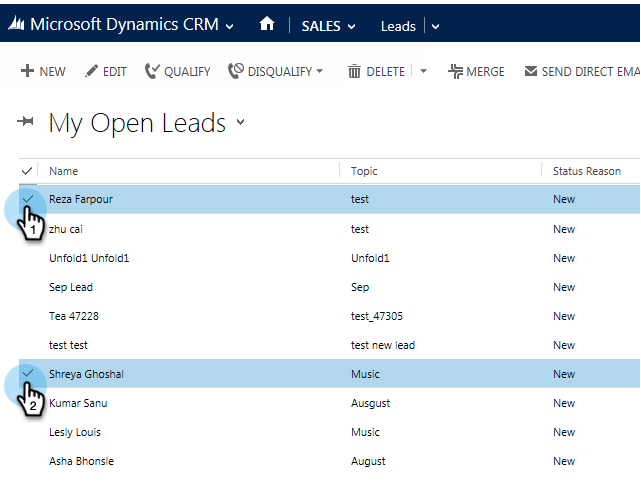This screenshot has height=484, width=641.
Task: Open the DISQUALIFY dropdown arrow
Action: pos(320,72)
